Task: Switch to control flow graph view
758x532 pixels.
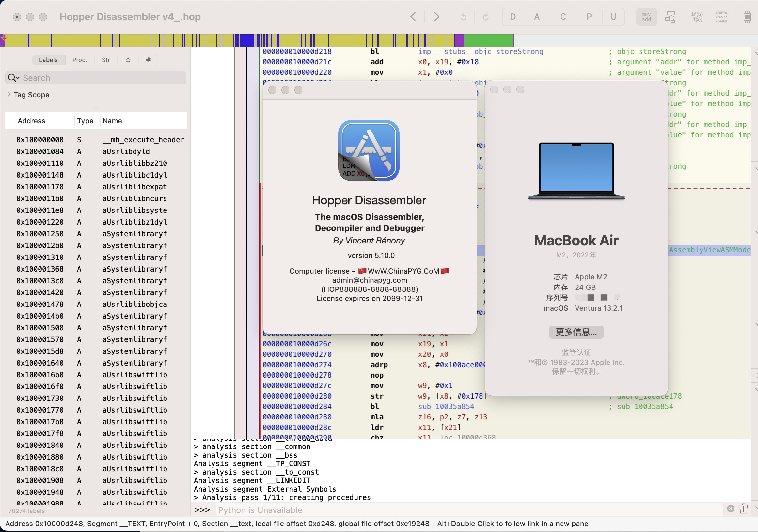Action: [671, 17]
